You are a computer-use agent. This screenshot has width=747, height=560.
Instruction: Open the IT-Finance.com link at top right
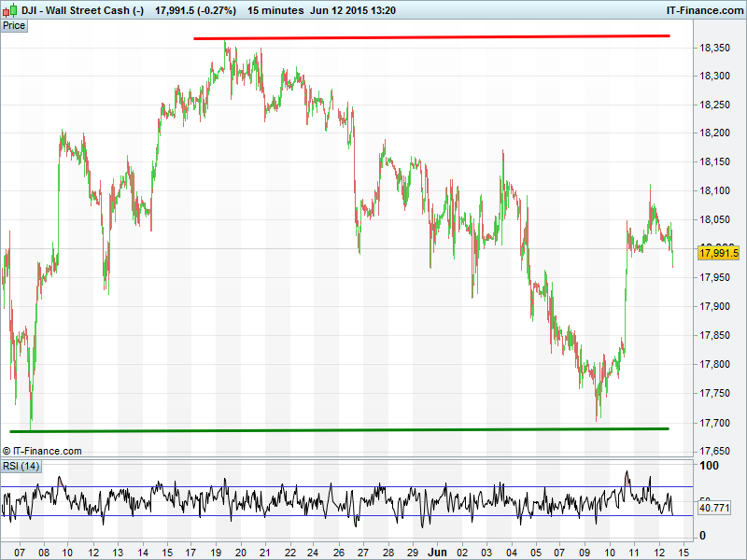tap(701, 10)
